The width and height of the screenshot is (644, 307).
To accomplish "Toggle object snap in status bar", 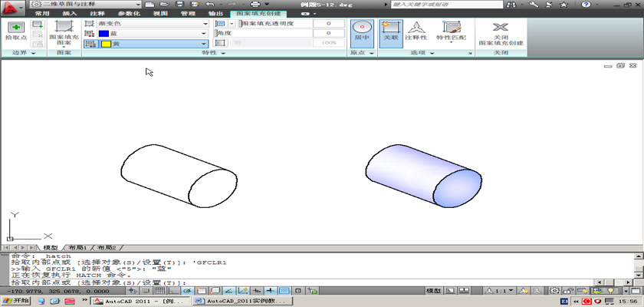I will pos(201,291).
